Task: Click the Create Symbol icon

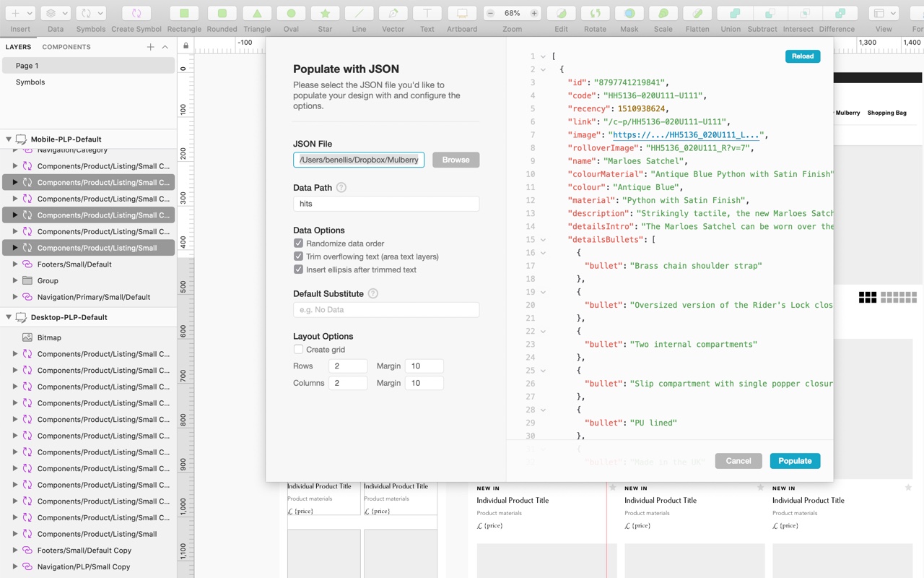Action: [x=136, y=13]
